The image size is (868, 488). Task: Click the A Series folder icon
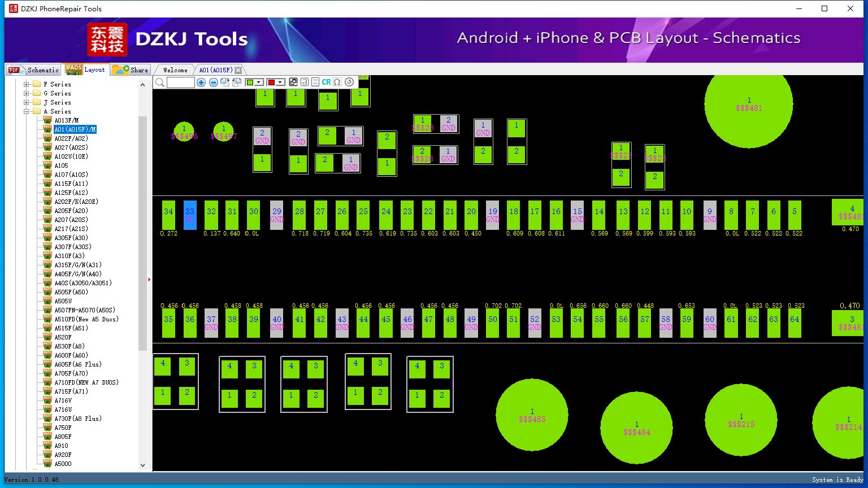[x=37, y=111]
